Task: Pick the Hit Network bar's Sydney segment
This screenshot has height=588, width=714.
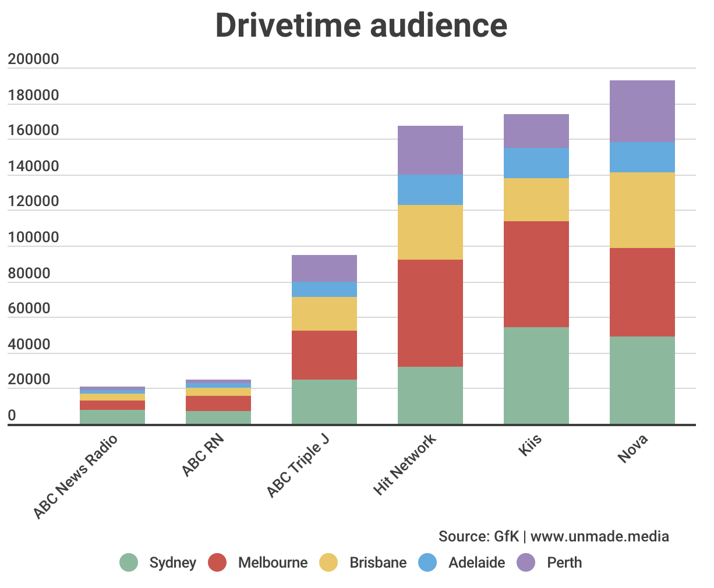Action: [x=430, y=395]
